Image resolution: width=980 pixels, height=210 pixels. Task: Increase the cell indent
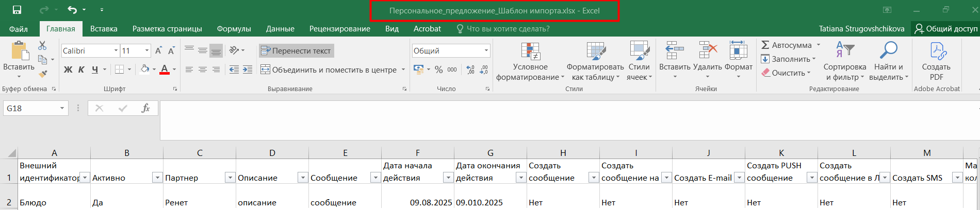pos(248,69)
